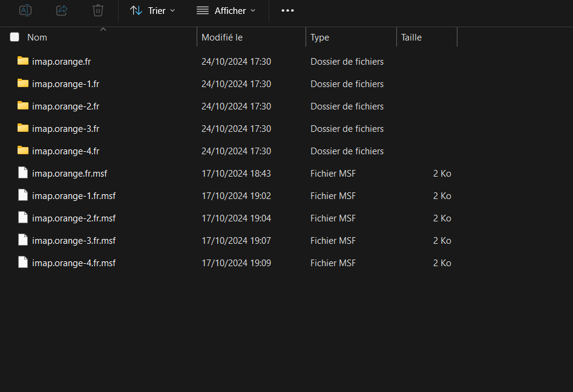
Task: Sort by the Modifié le column header
Action: (x=222, y=38)
